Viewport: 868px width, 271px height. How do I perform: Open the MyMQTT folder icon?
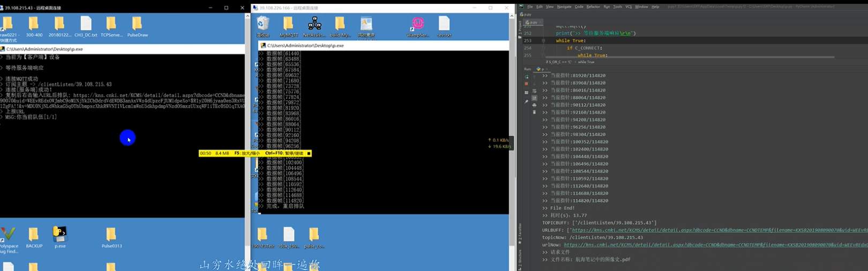288,26
